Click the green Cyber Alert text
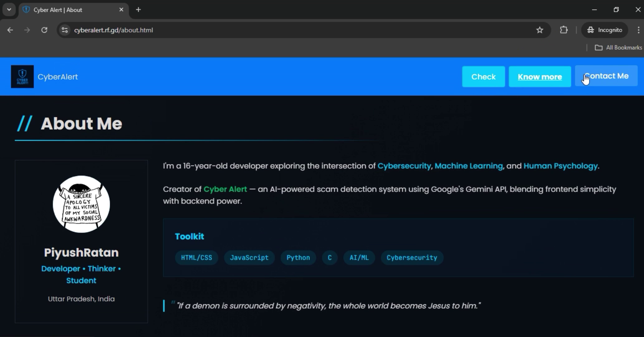 click(225, 189)
